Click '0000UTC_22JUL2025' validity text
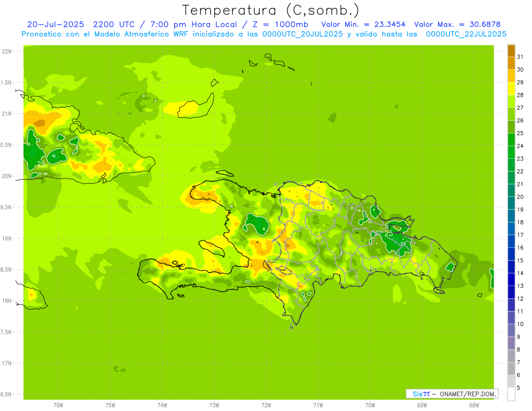This screenshot has width=532, height=411. [466, 34]
